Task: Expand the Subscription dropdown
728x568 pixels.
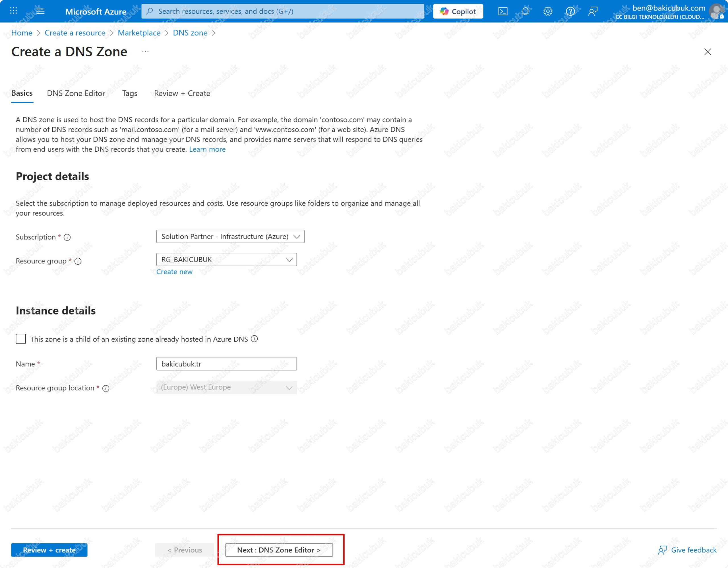Action: tap(230, 236)
